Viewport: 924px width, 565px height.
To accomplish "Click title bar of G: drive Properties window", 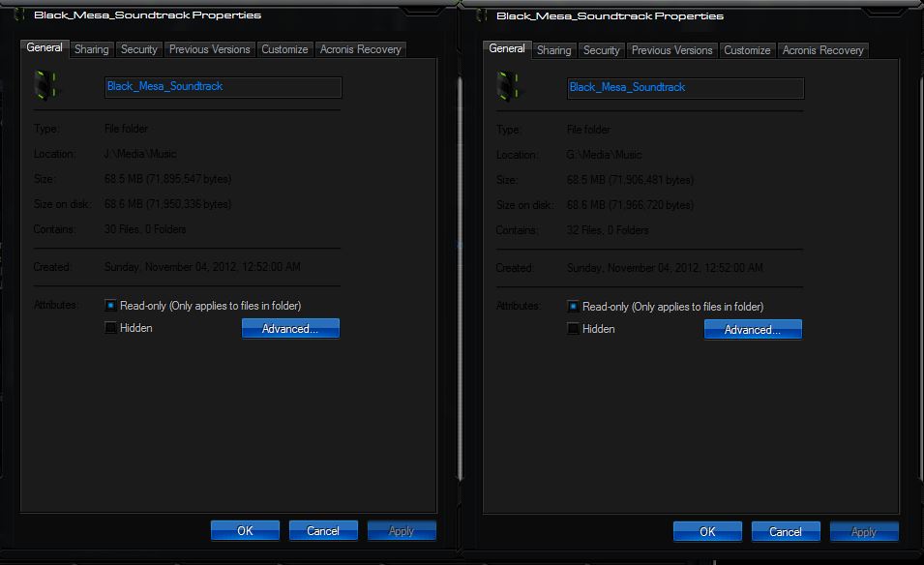I will tap(693, 16).
